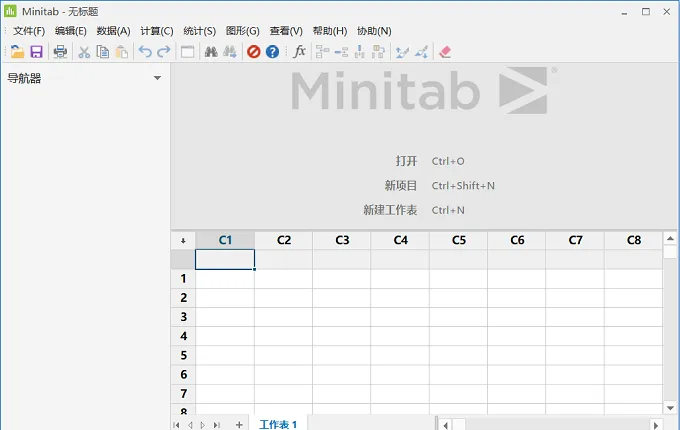680x430 pixels.
Task: Open the 编辑(E) menu
Action: tap(71, 31)
